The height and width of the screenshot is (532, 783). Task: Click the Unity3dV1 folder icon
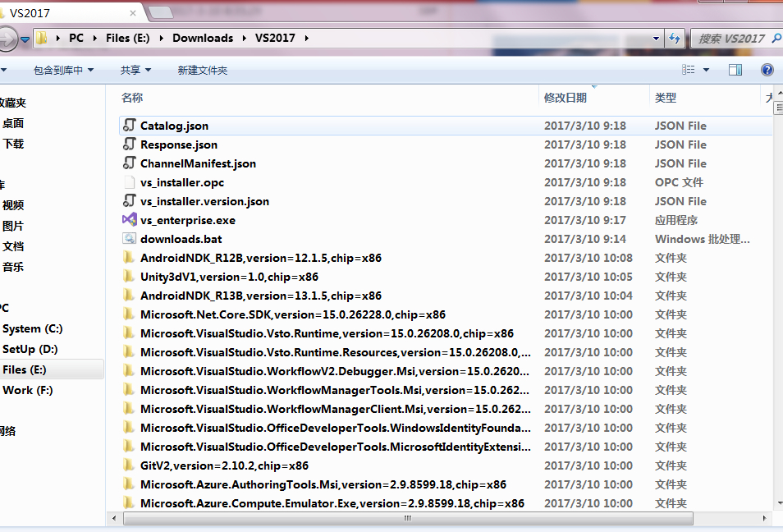129,276
